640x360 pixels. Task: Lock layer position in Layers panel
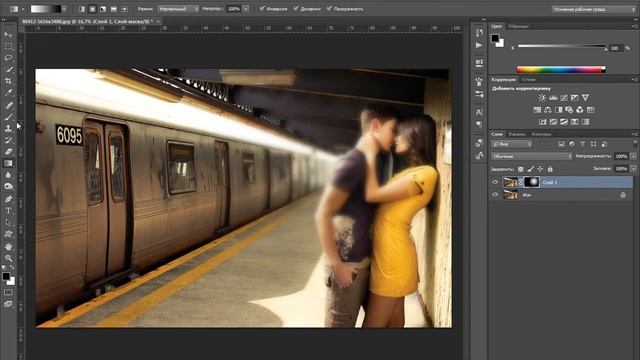click(540, 169)
